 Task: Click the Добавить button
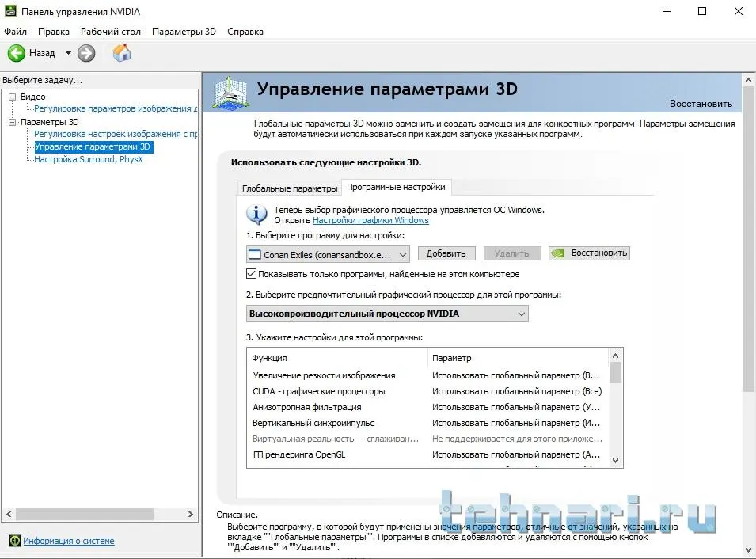[446, 253]
